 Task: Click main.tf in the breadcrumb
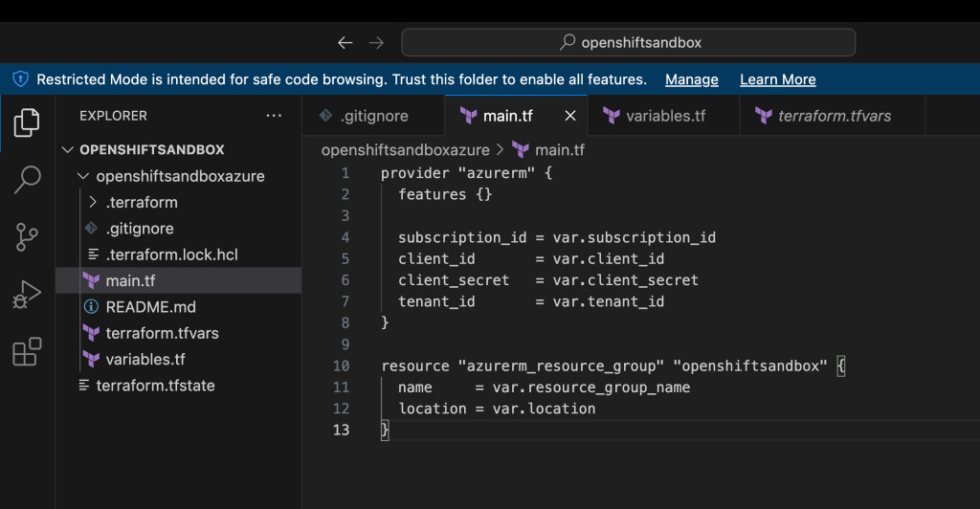point(560,150)
